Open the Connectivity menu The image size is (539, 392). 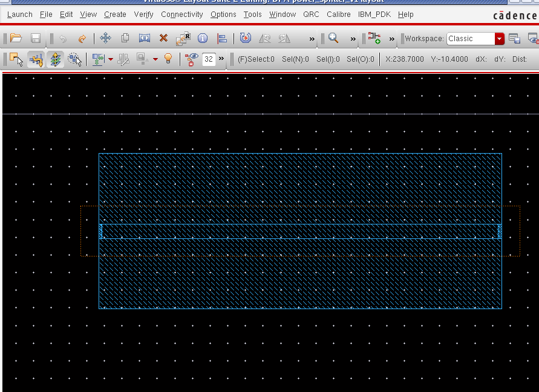coord(181,14)
